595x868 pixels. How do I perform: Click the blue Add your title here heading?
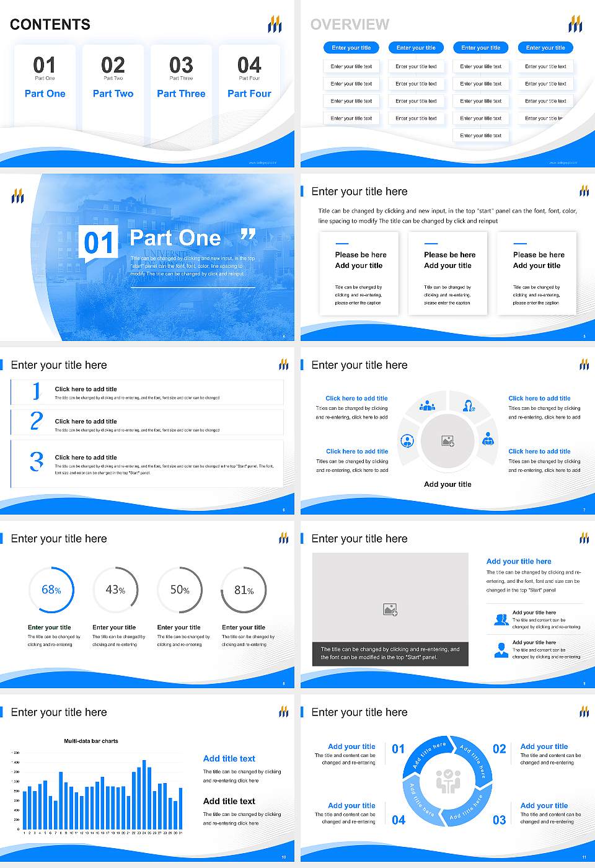pyautogui.click(x=519, y=561)
